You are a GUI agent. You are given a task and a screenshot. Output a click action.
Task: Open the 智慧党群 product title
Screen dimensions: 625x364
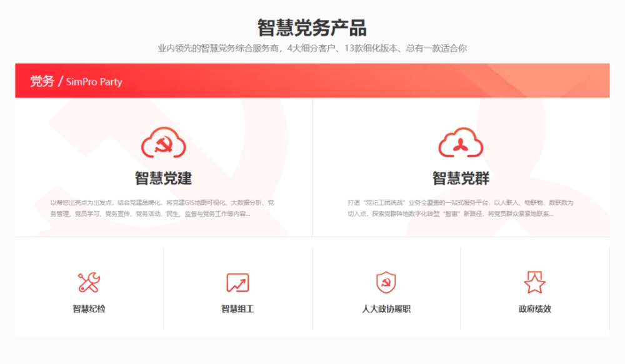tap(461, 179)
